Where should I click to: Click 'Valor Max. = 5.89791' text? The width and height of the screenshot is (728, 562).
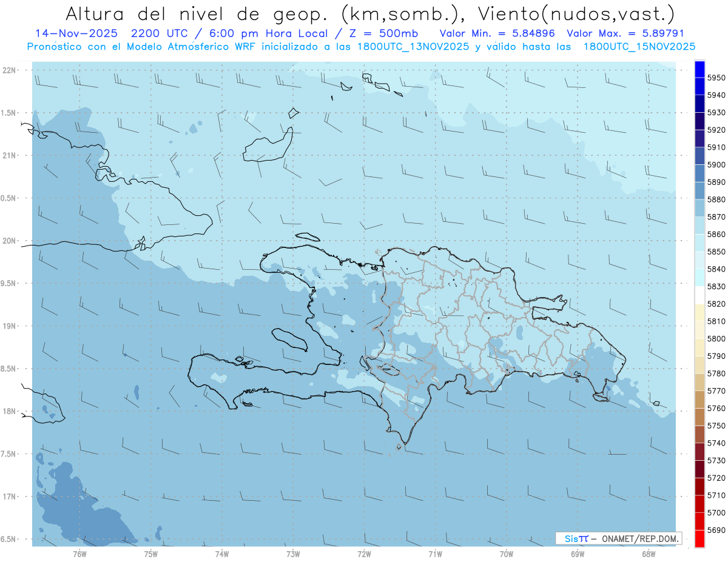pos(625,33)
